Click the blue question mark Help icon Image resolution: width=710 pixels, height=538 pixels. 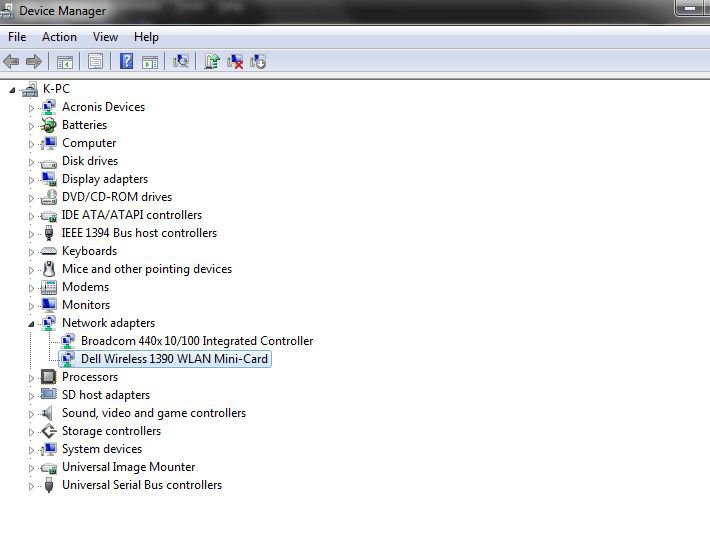126,61
